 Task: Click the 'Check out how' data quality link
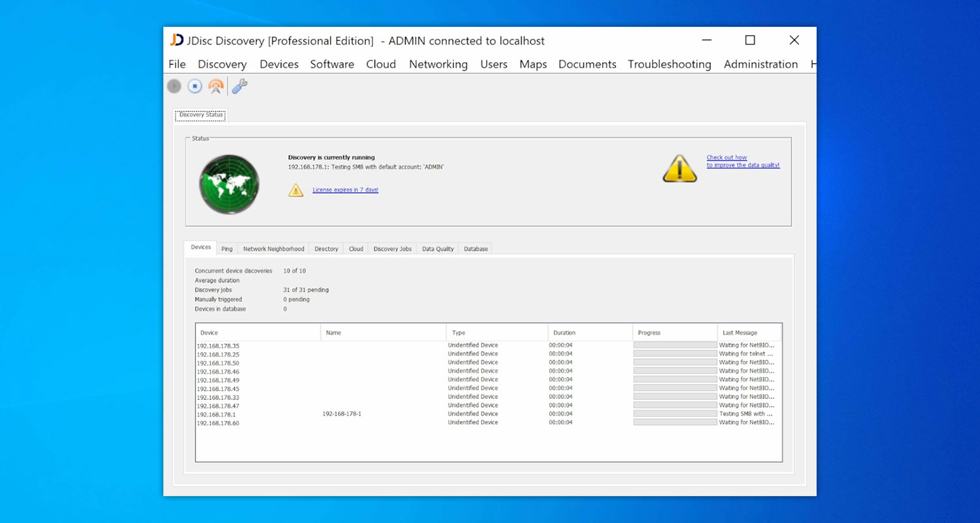pos(727,158)
